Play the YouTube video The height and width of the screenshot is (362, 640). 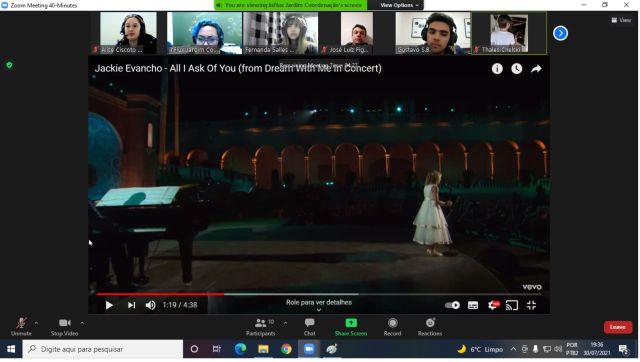(109, 305)
